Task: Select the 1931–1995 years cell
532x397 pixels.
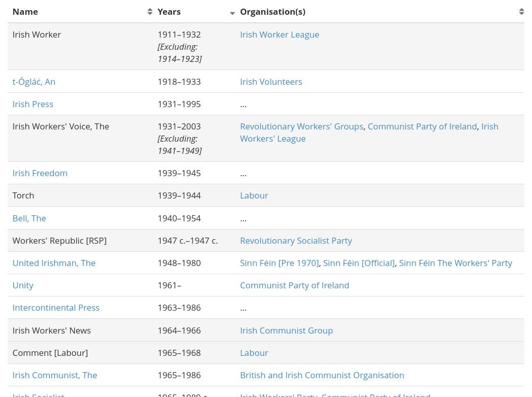Action: (194, 104)
